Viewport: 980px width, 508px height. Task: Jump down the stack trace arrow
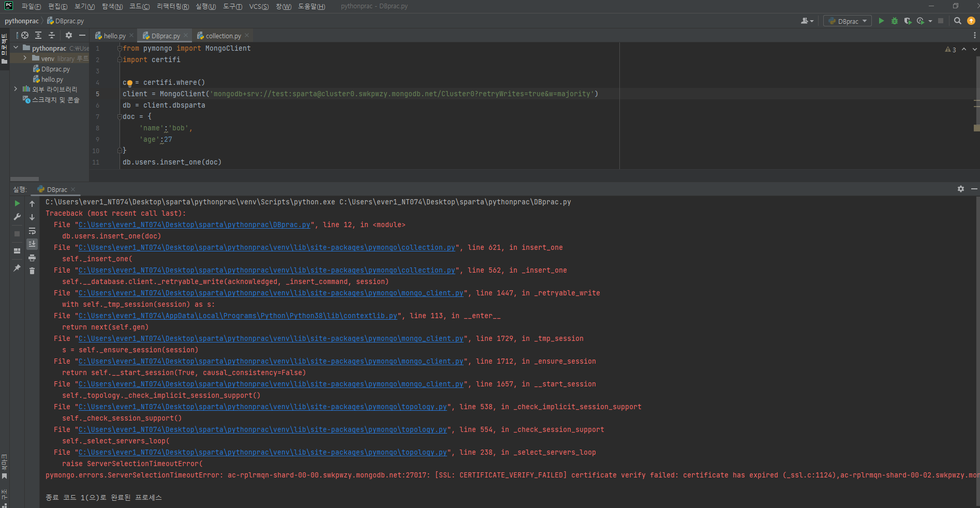[32, 217]
